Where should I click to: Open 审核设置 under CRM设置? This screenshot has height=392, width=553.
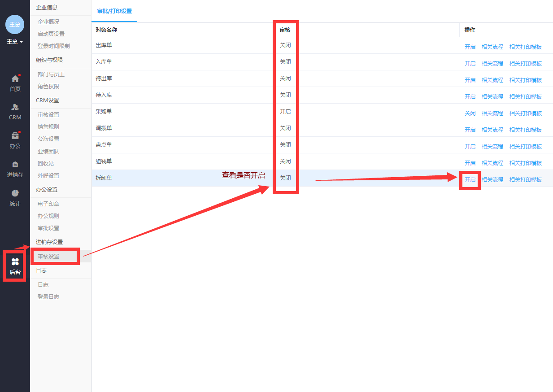(x=48, y=114)
